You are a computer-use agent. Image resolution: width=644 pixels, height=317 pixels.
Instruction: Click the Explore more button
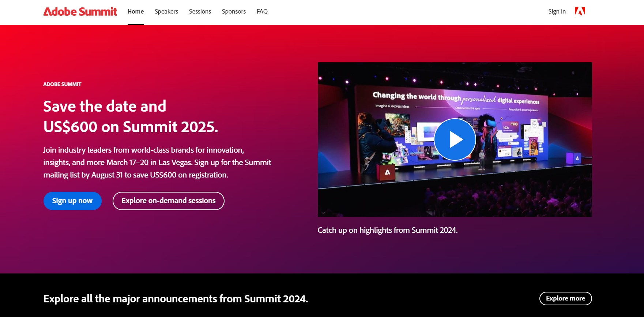tap(565, 298)
